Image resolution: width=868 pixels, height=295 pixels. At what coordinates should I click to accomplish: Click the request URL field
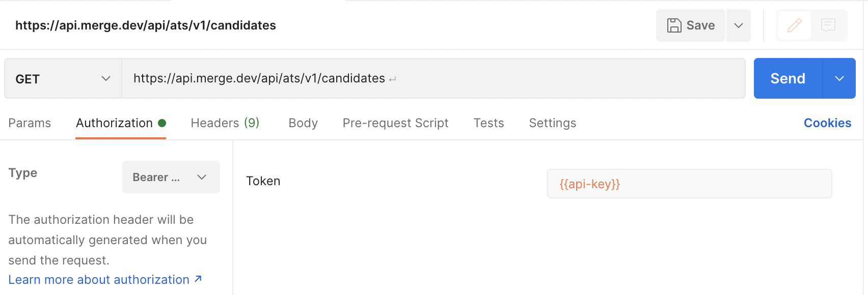(x=433, y=78)
